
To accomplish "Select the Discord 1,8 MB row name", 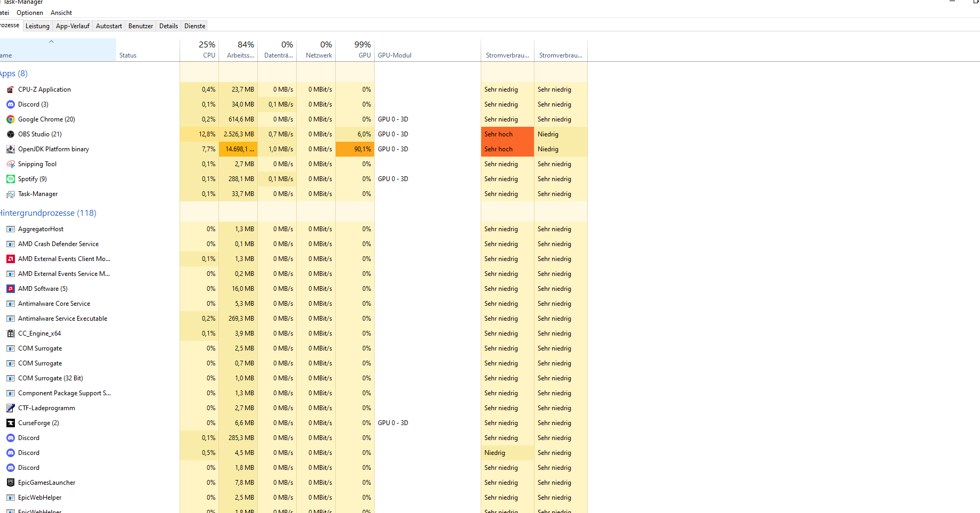I will (x=29, y=468).
